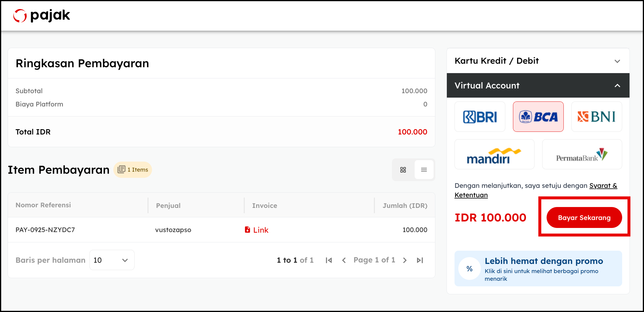Image resolution: width=644 pixels, height=312 pixels.
Task: Expand Kartu Kredit / Debit section
Action: 538,61
